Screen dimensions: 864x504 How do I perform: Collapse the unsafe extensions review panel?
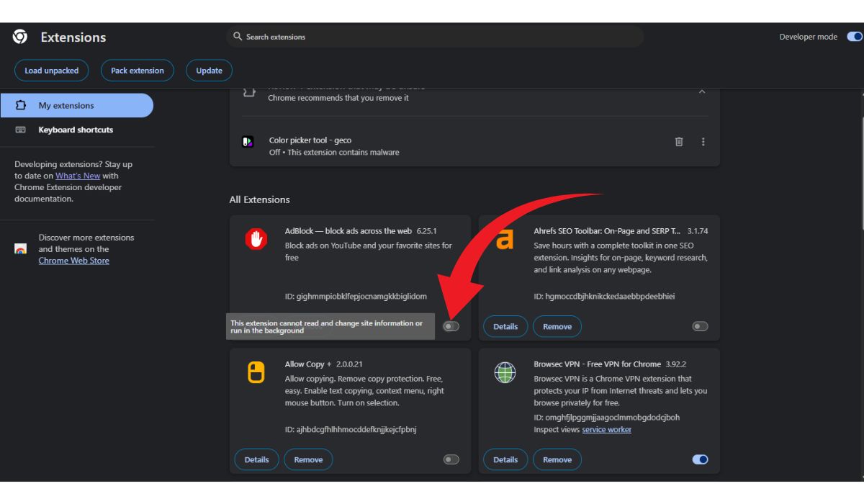702,91
